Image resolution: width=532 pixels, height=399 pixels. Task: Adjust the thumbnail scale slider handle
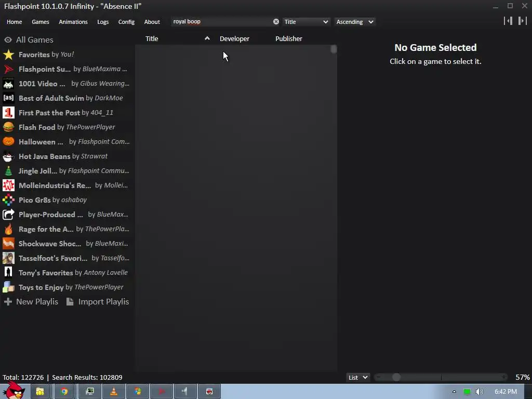click(396, 377)
